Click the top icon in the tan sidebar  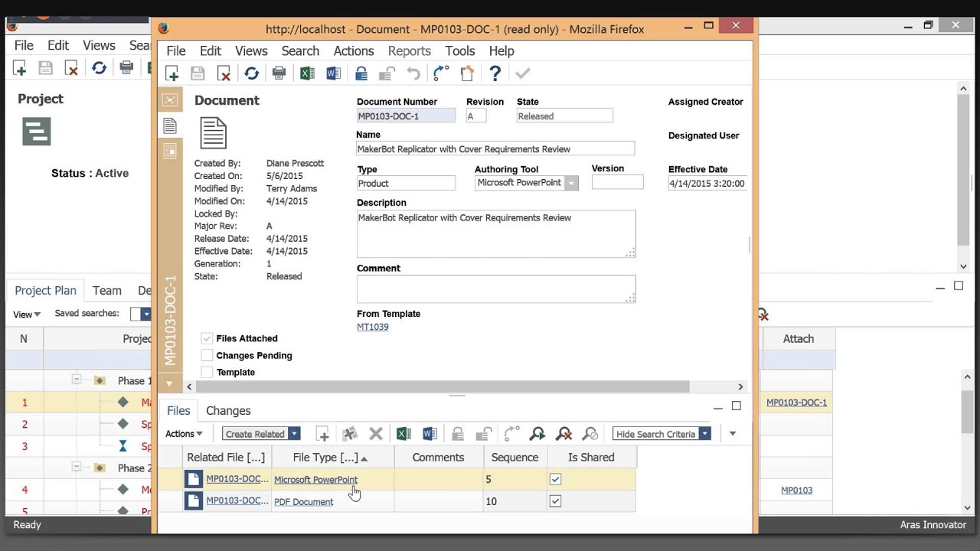170,100
